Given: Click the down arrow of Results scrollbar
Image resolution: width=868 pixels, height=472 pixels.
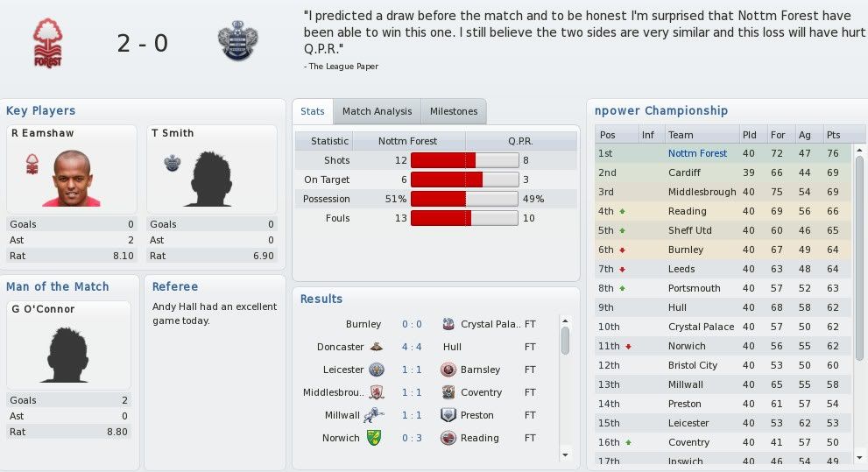Looking at the screenshot, I should [565, 454].
